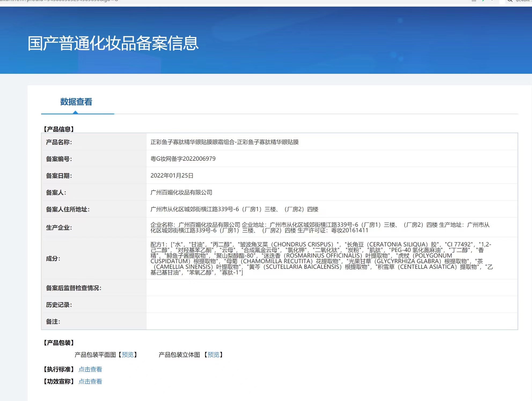Click the empty 历史记录 value cell
The width and height of the screenshot is (532, 401).
tap(332, 305)
